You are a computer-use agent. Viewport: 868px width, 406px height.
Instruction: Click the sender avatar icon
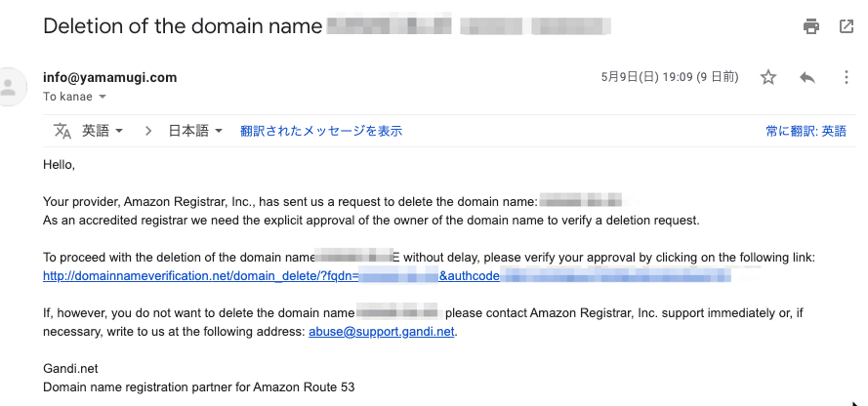[x=10, y=87]
